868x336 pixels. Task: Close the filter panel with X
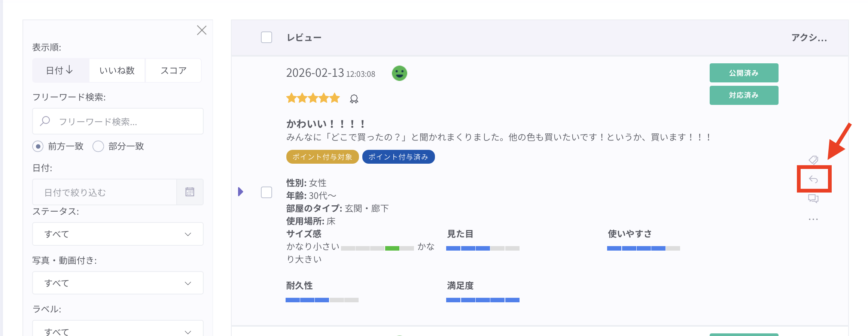point(202,30)
